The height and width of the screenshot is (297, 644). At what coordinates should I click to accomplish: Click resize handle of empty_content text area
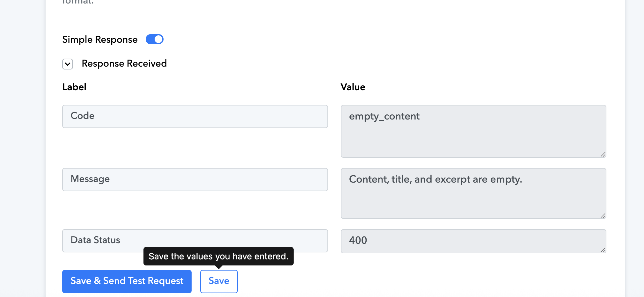(603, 154)
